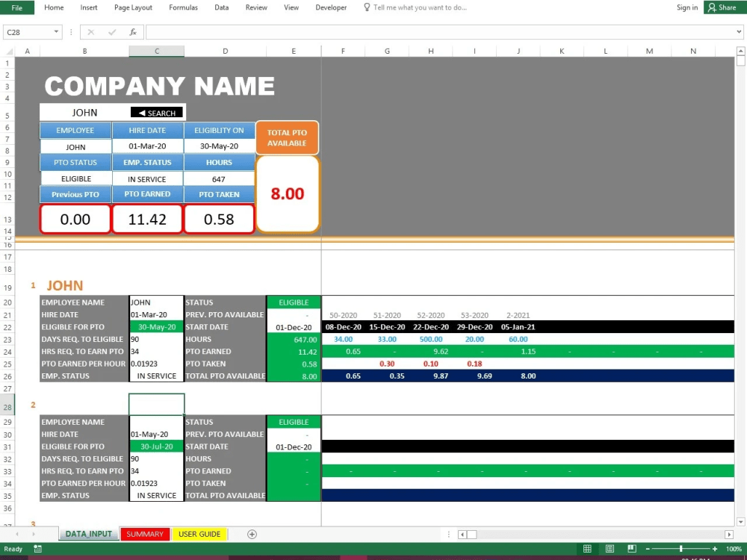Image resolution: width=747 pixels, height=560 pixels.
Task: Switch to the SUMMARY sheet tab
Action: point(145,534)
